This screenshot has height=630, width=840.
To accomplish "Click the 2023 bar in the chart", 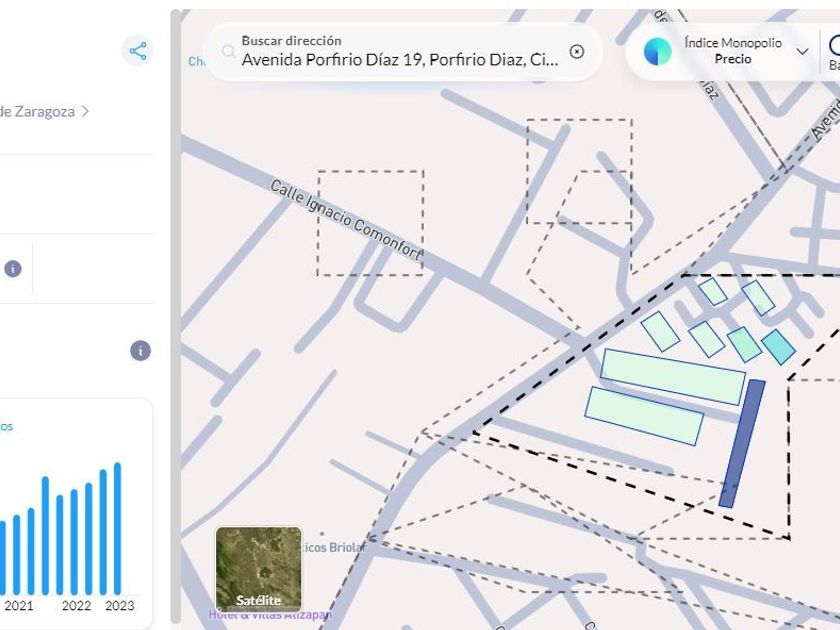I will click(118, 528).
